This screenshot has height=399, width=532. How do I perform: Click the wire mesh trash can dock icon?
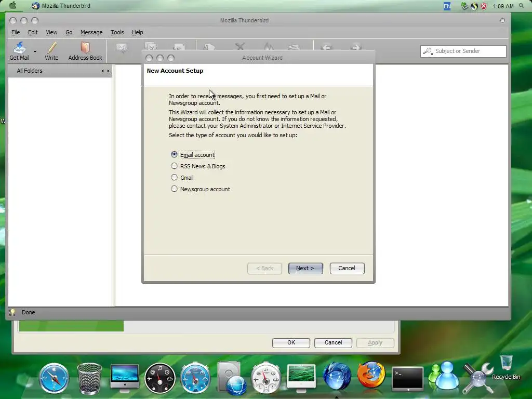(89, 378)
